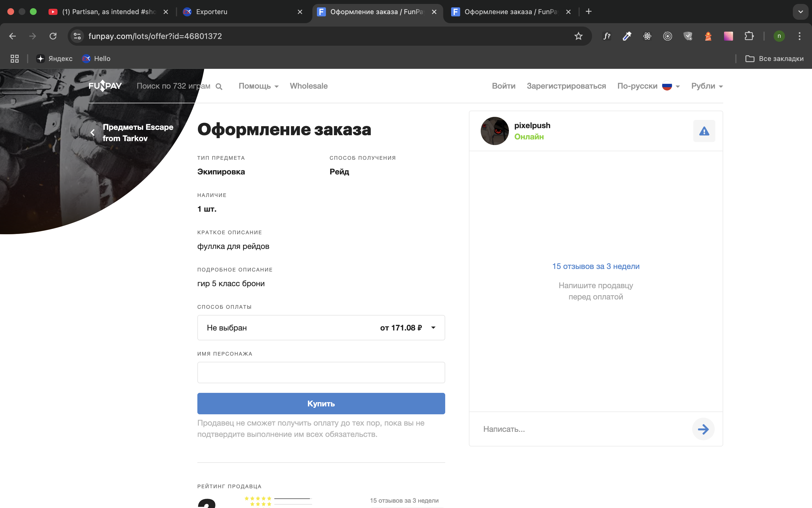This screenshot has height=508, width=812.
Task: Open the Способ оплаты payment dropdown
Action: (x=321, y=328)
